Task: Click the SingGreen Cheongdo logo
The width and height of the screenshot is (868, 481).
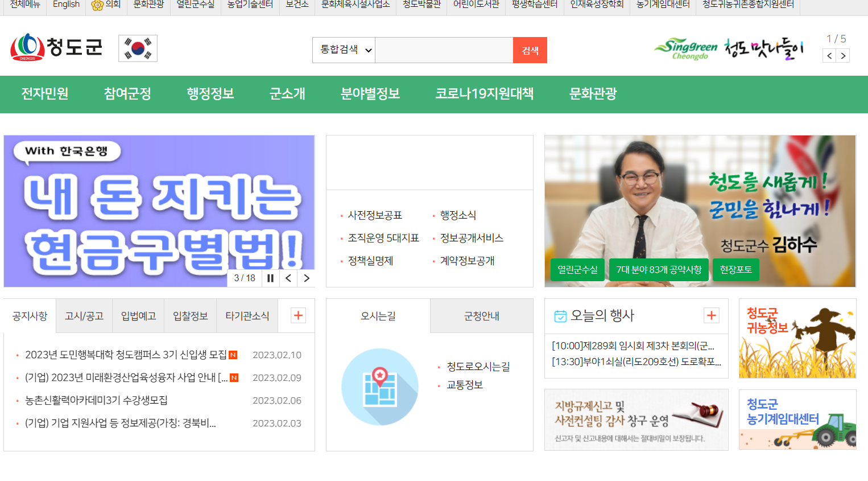Action: point(684,48)
